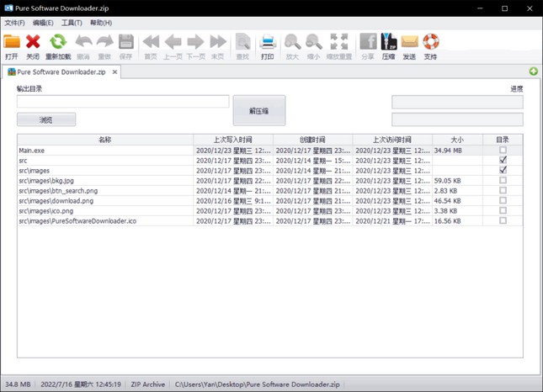This screenshot has width=543, height=392.
Task: Sort by the 上次写入时间 column header
Action: coord(233,140)
